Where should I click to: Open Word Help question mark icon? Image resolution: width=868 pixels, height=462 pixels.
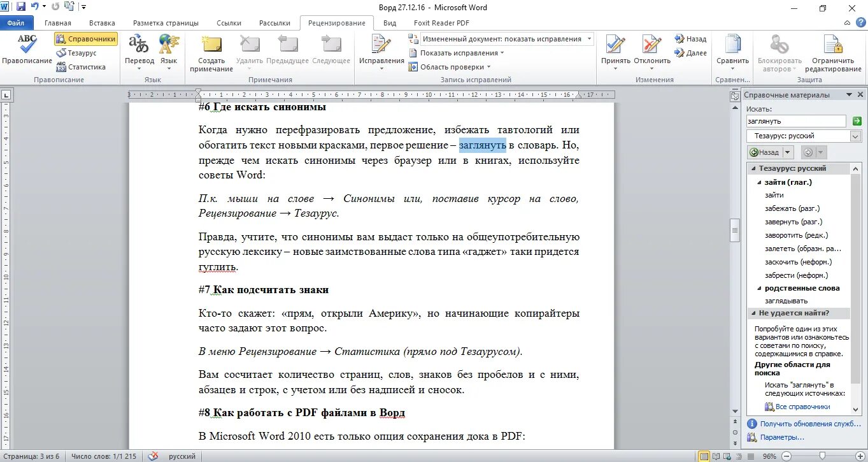(x=860, y=22)
